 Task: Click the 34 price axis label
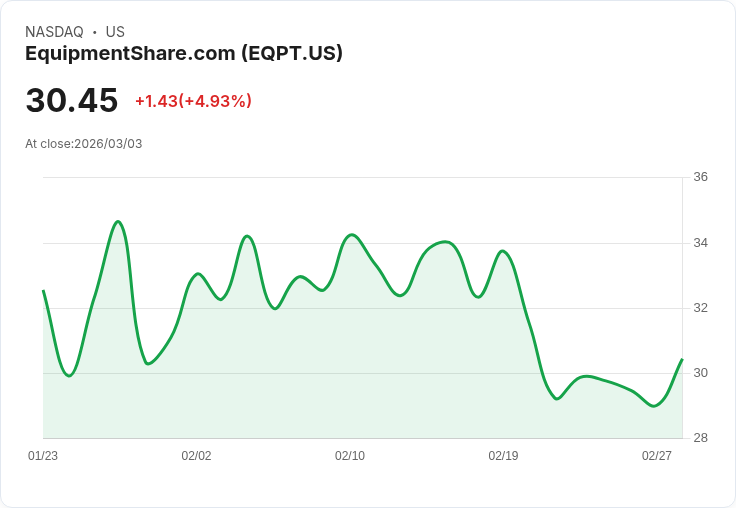click(x=700, y=243)
